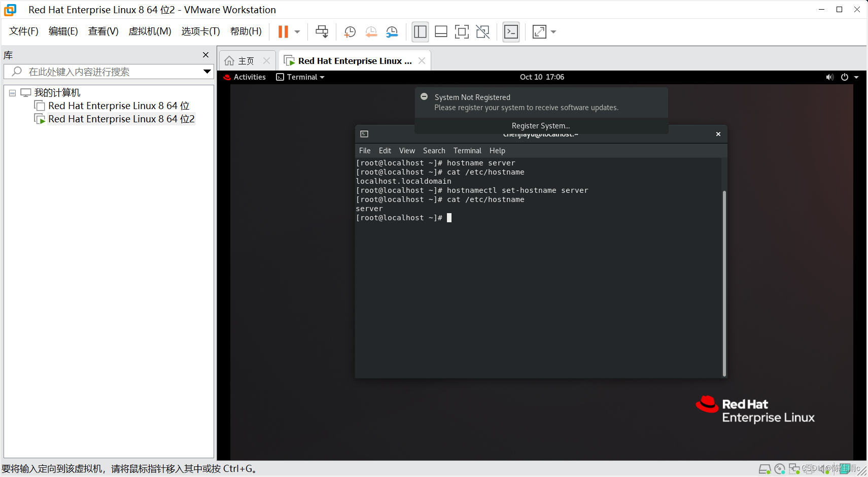This screenshot has width=868, height=477.
Task: Open the Terminal app menu in the top bar
Action: [300, 77]
